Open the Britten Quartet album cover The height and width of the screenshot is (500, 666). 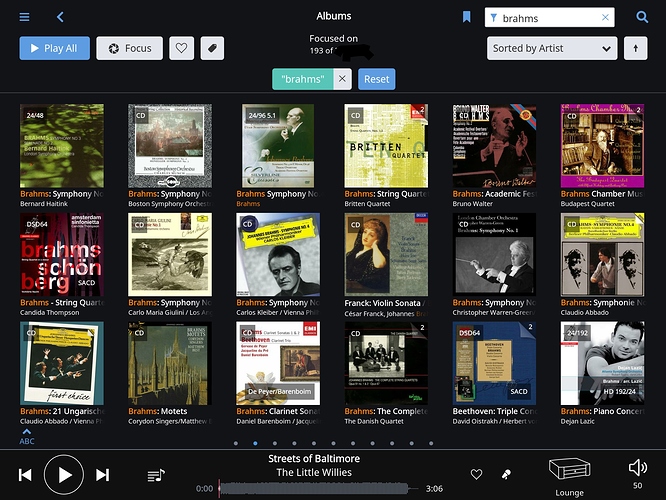(x=386, y=146)
